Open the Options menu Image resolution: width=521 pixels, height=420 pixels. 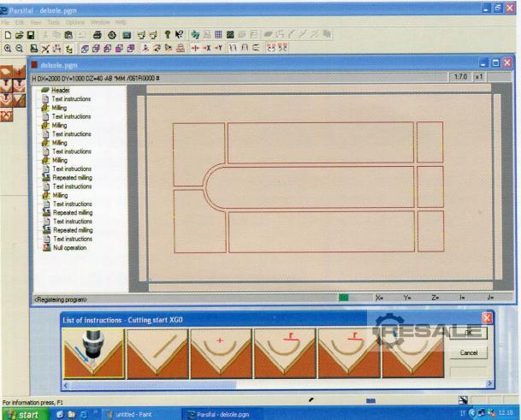[x=74, y=22]
